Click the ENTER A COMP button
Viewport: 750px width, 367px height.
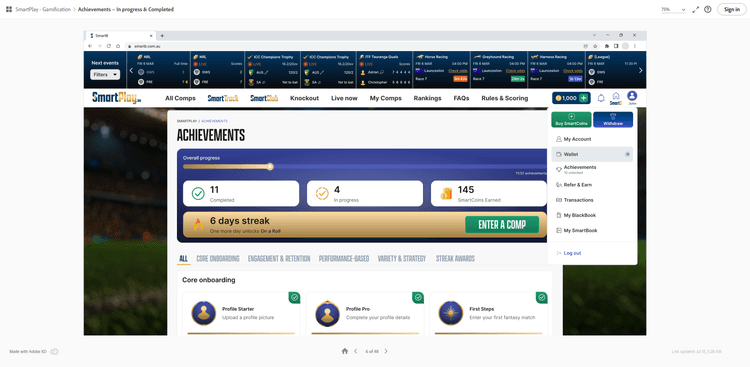[x=502, y=225]
